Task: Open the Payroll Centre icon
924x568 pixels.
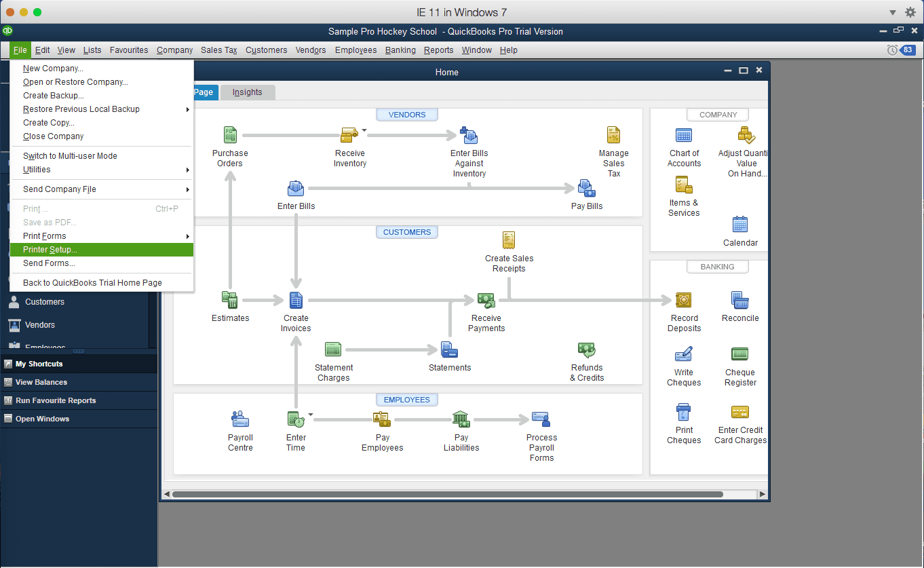Action: click(x=240, y=419)
